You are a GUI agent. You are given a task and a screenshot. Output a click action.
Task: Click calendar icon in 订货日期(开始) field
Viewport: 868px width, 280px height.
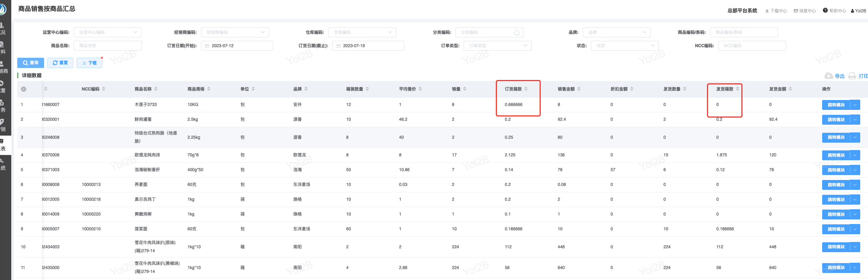tap(207, 46)
